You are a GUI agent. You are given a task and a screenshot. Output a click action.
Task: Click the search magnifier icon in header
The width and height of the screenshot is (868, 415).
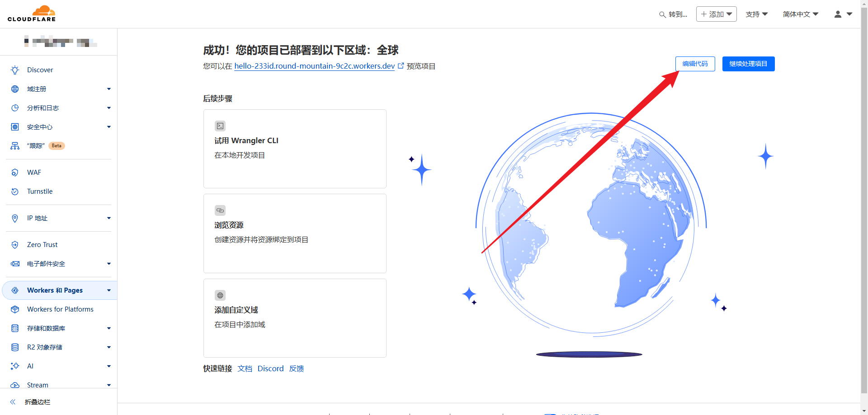pos(662,14)
